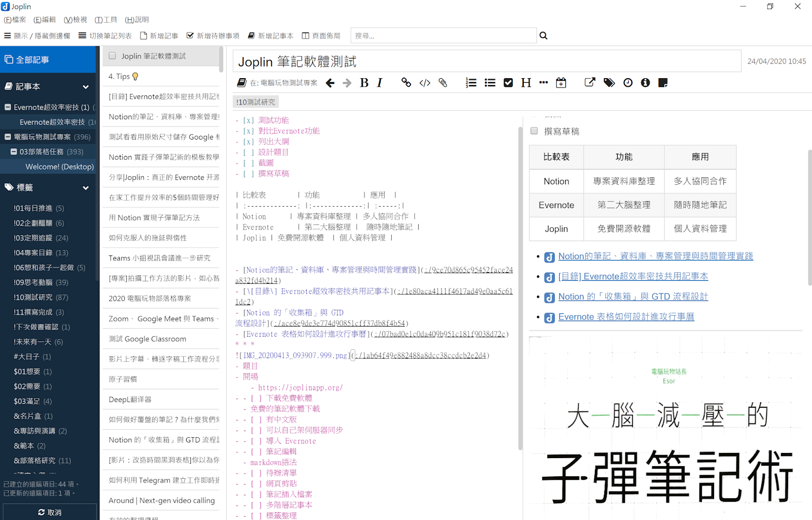Insert a code block with the </> icon

425,83
